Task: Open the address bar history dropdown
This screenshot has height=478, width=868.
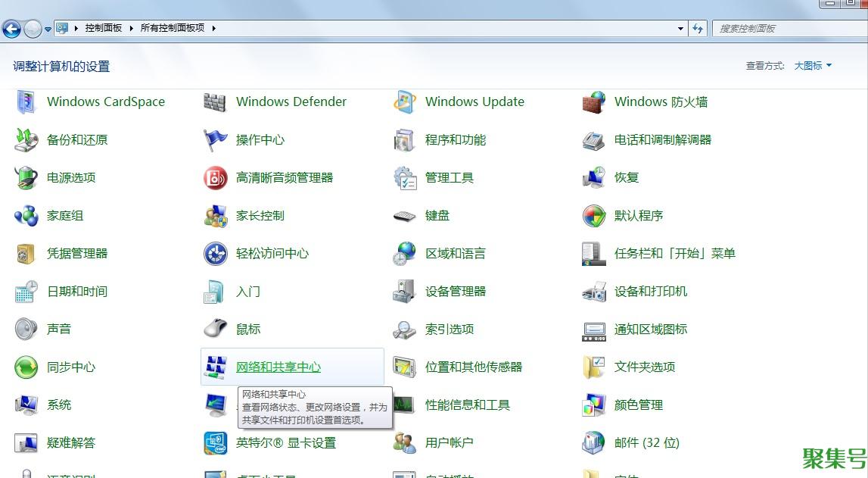Action: pyautogui.click(x=680, y=28)
